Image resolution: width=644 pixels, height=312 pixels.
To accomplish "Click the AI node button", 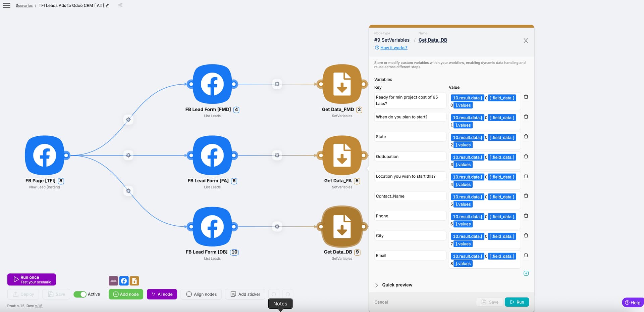I will pos(162,294).
